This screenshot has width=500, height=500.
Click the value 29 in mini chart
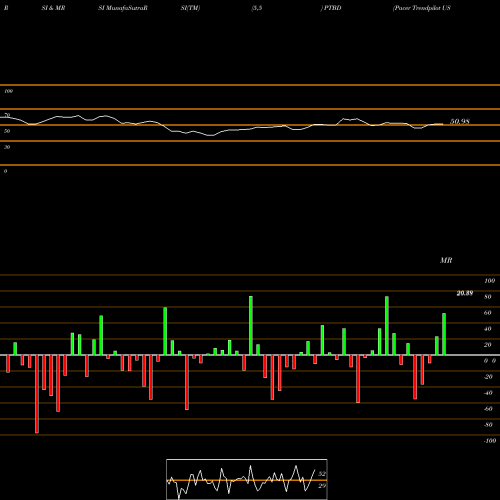coord(322,486)
